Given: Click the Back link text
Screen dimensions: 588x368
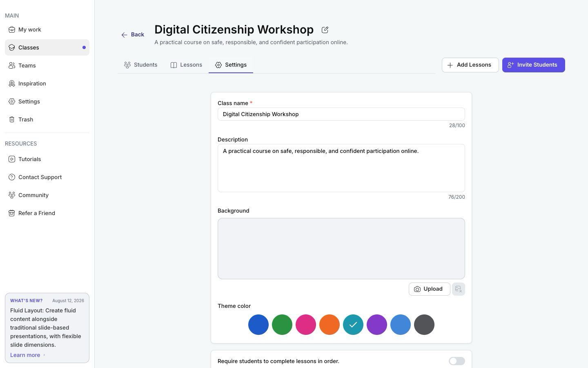Looking at the screenshot, I should tap(138, 35).
